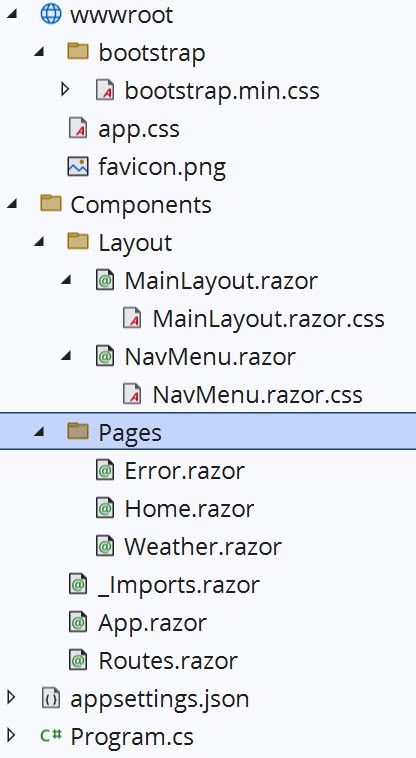Image resolution: width=416 pixels, height=758 pixels.
Task: Expand the Program.cs node
Action: click(x=11, y=736)
